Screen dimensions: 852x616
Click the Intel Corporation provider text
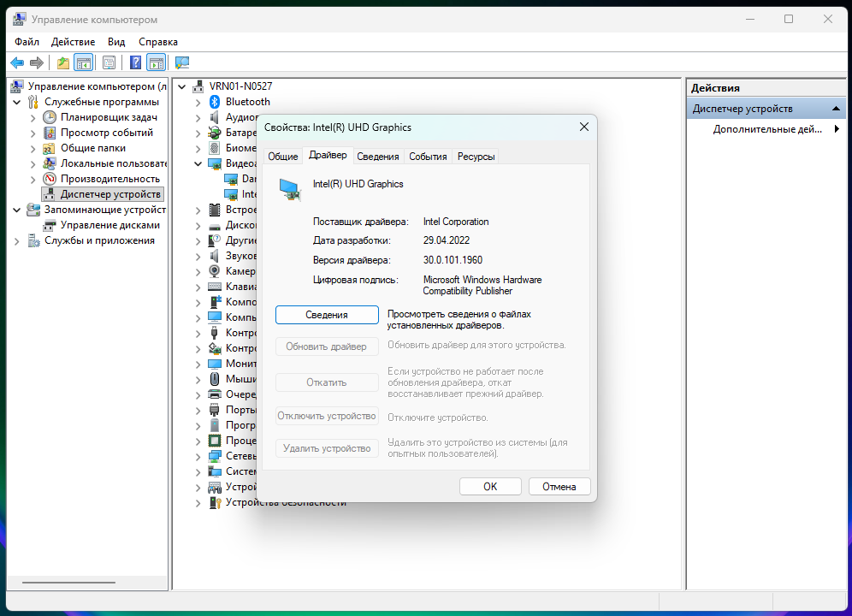[x=456, y=222]
